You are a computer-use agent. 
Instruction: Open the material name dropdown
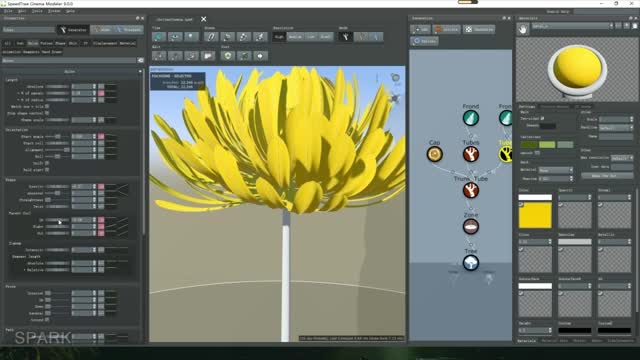572,26
